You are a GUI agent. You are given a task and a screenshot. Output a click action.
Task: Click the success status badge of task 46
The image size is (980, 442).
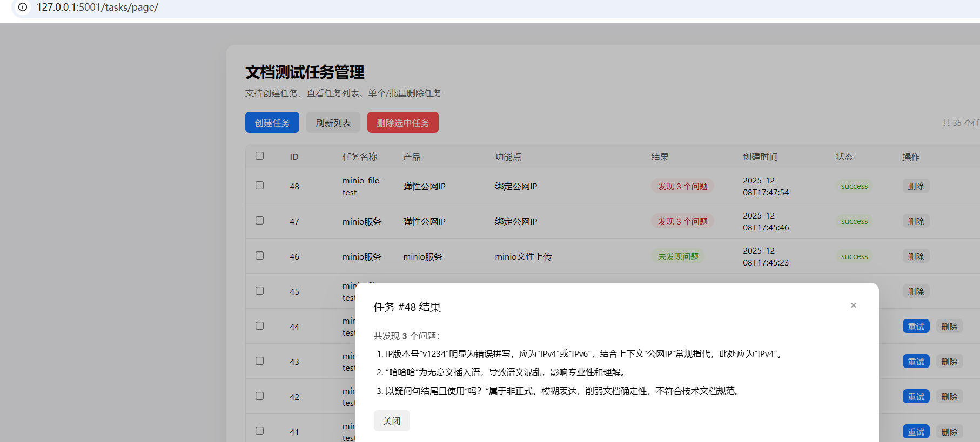coord(854,256)
